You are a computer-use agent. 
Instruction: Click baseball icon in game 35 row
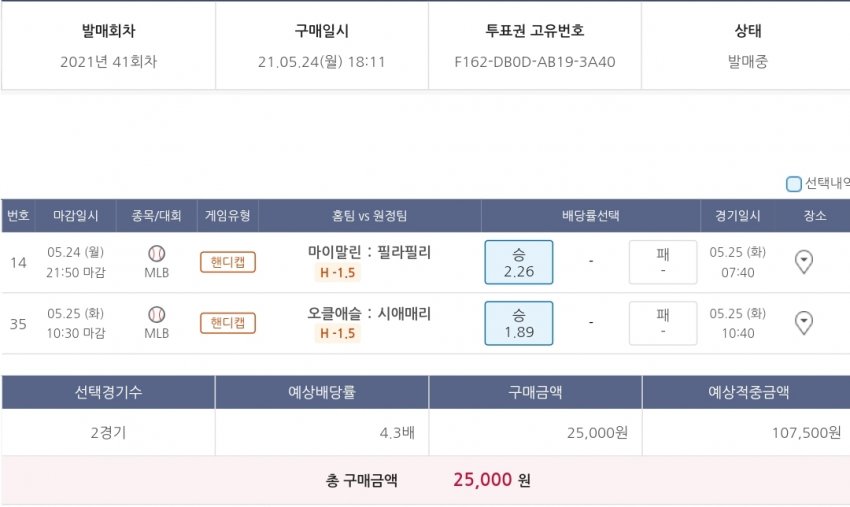pyautogui.click(x=156, y=313)
